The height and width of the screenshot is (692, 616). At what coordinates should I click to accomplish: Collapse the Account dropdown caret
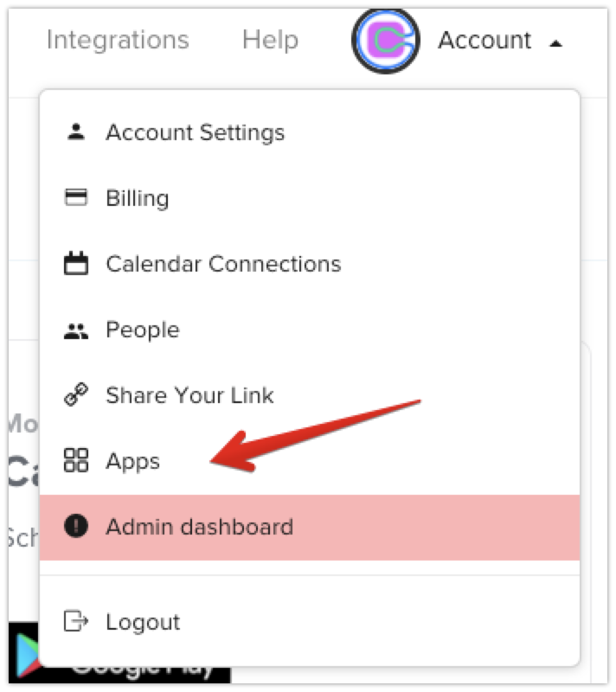(x=555, y=43)
